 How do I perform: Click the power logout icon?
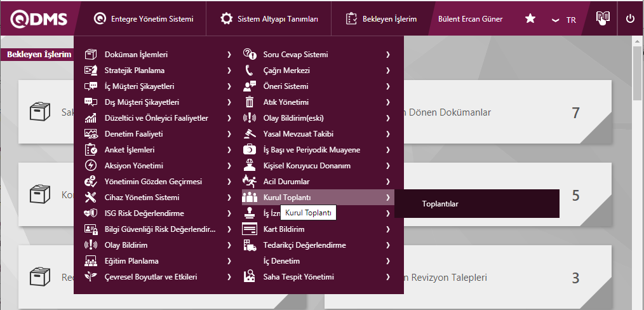pyautogui.click(x=630, y=18)
